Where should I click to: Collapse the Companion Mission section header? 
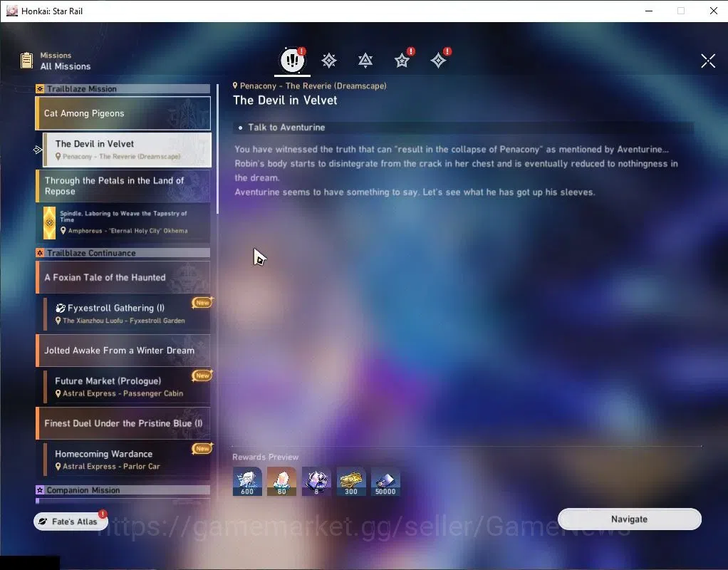click(123, 490)
